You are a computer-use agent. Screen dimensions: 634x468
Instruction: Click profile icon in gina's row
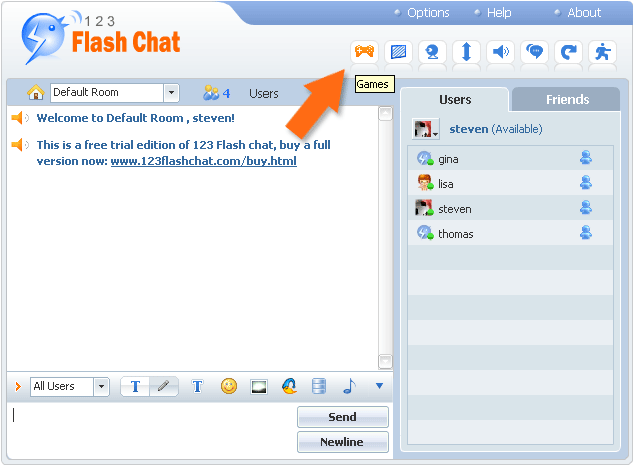(x=585, y=158)
